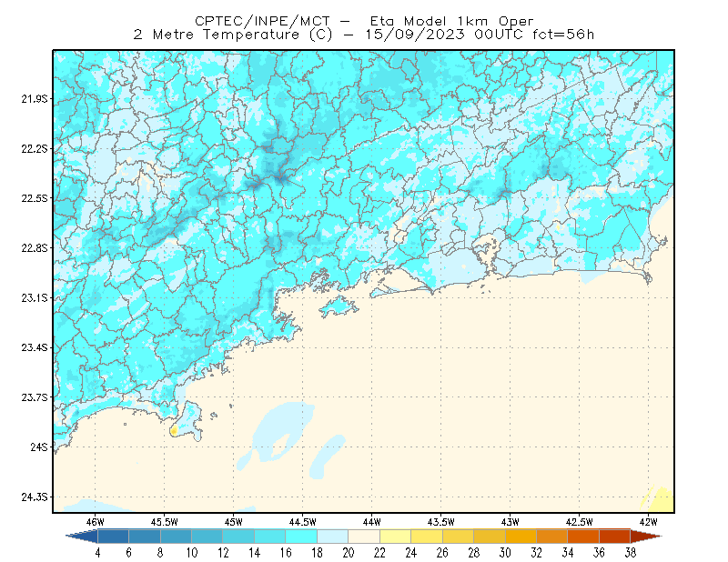Click the 44W longitude axis label
Viewport: 728px width, 562px height.
click(x=372, y=522)
